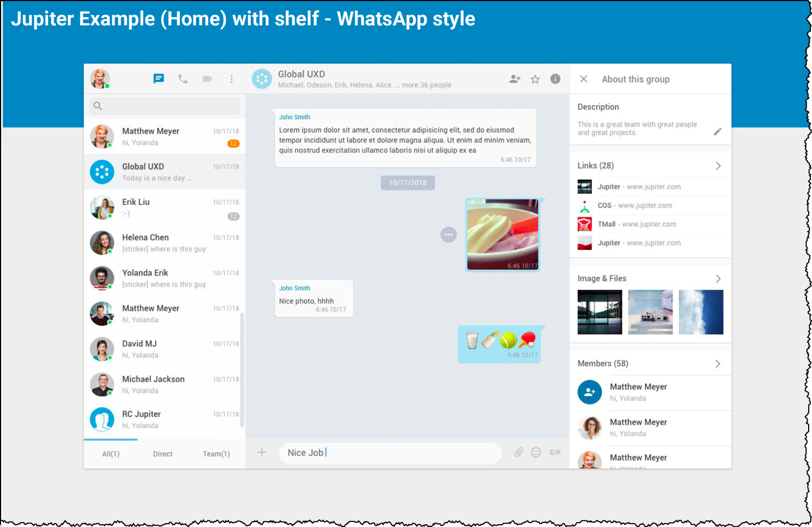Click the 'Nice photo, hhhh' message

point(306,301)
